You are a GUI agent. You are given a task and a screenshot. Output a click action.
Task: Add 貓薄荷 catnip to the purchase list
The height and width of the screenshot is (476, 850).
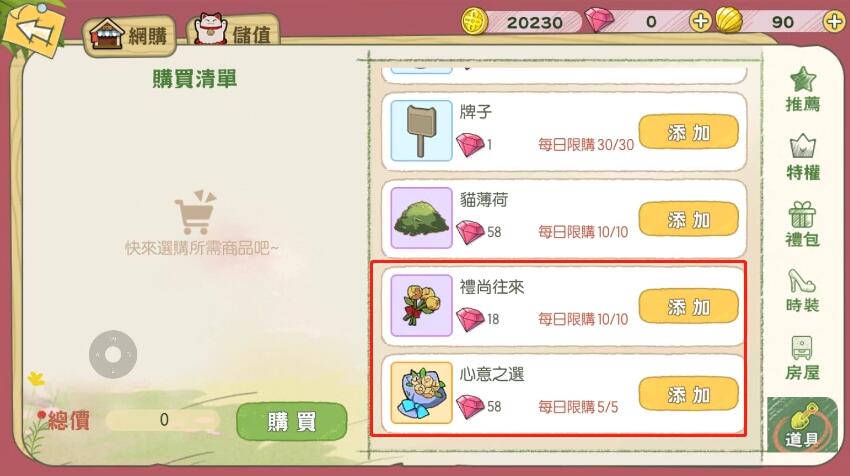point(688,219)
